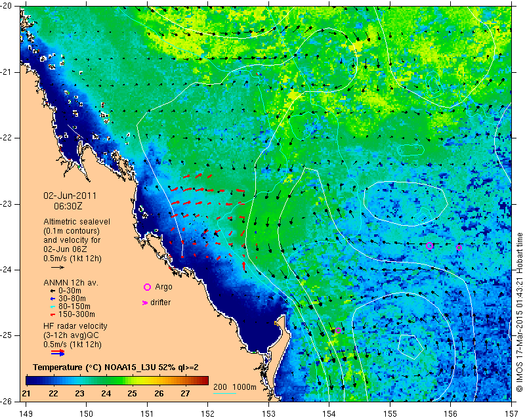Image resolution: width=525 pixels, height=420 pixels.
Task: Click the longitude axis label 152
Action: 207,414
